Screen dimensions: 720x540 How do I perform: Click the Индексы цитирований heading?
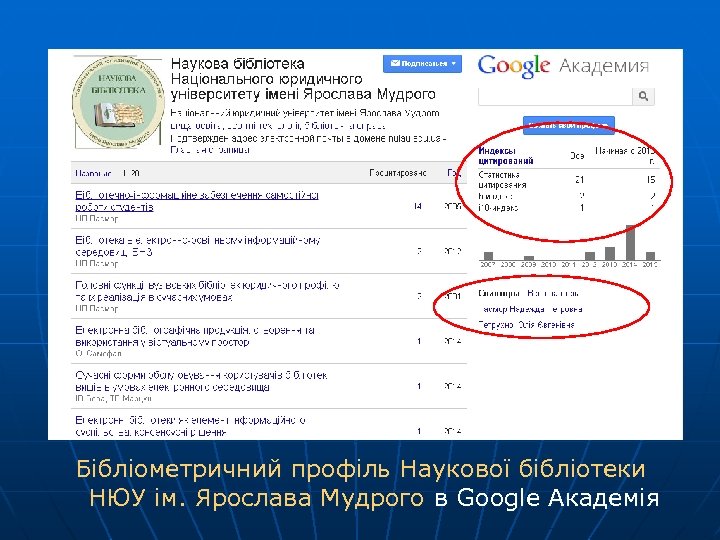tap(506, 156)
